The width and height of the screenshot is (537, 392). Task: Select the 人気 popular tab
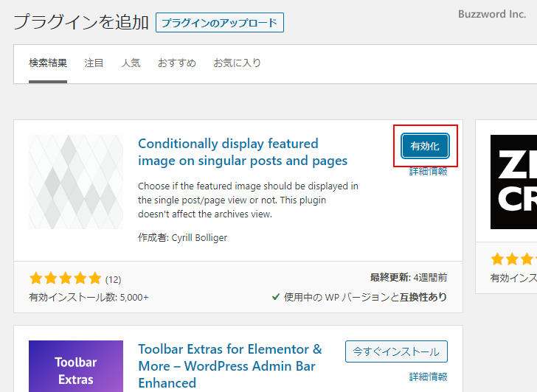point(131,63)
